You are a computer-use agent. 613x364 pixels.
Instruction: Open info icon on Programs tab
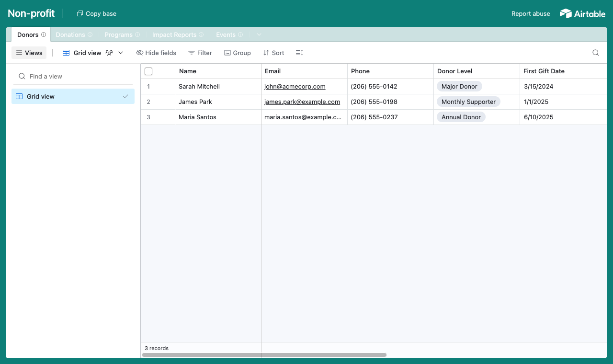pyautogui.click(x=137, y=34)
